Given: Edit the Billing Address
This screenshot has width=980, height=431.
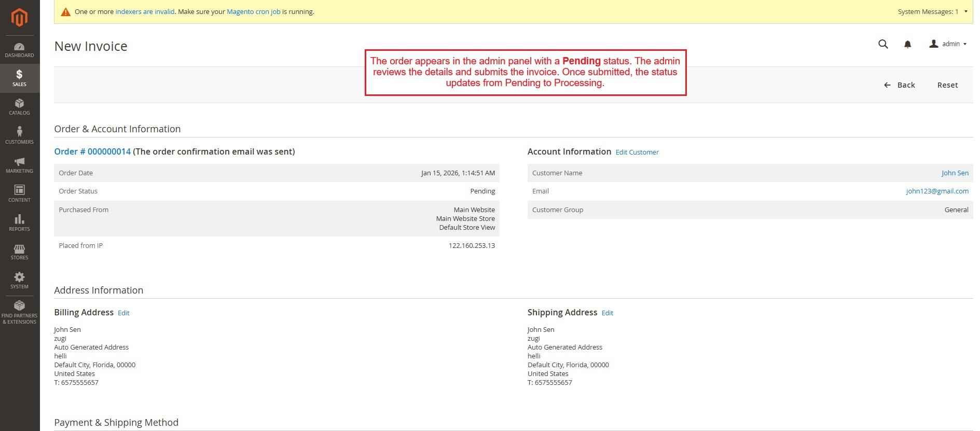Looking at the screenshot, I should pyautogui.click(x=123, y=313).
